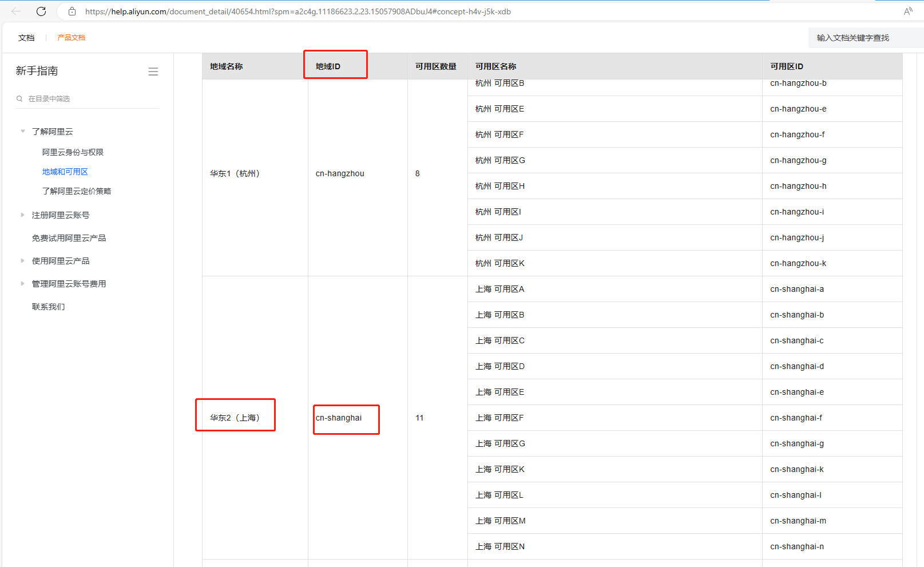This screenshot has height=567, width=924.
Task: Go to 免费试用阿里云产品 page
Action: click(x=69, y=238)
